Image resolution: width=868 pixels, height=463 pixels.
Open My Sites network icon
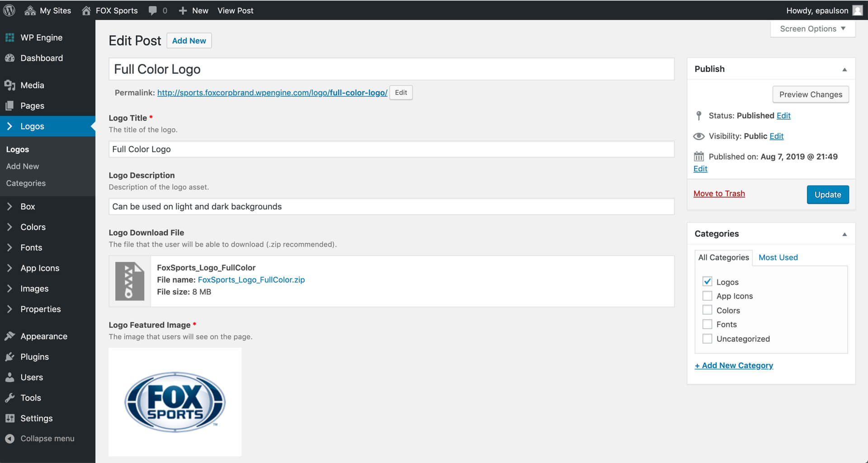coord(30,10)
